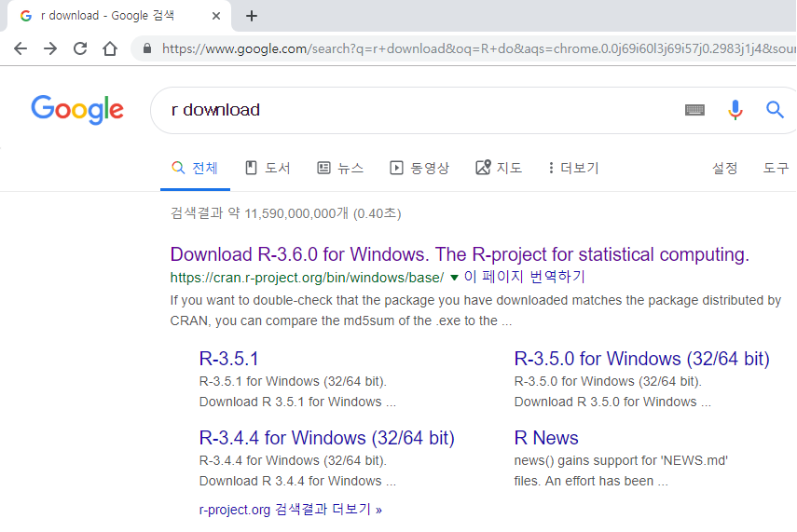Open the on-screen keyboard input tool icon
Viewport: 797px width, 532px height.
click(x=694, y=110)
